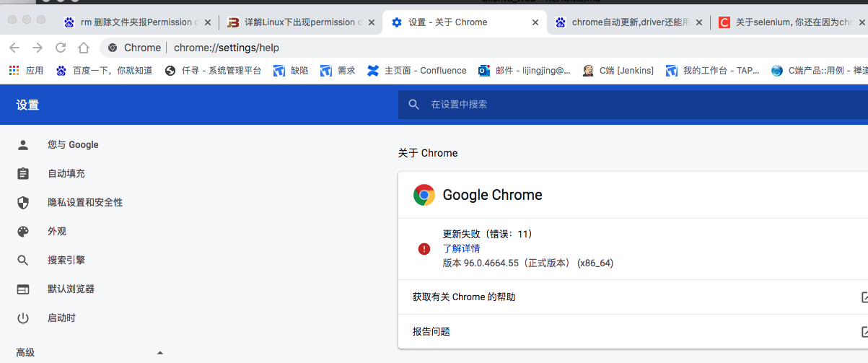The width and height of the screenshot is (868, 363).
Task: Open the C端 [Jenkins] bookmark
Action: [x=618, y=71]
